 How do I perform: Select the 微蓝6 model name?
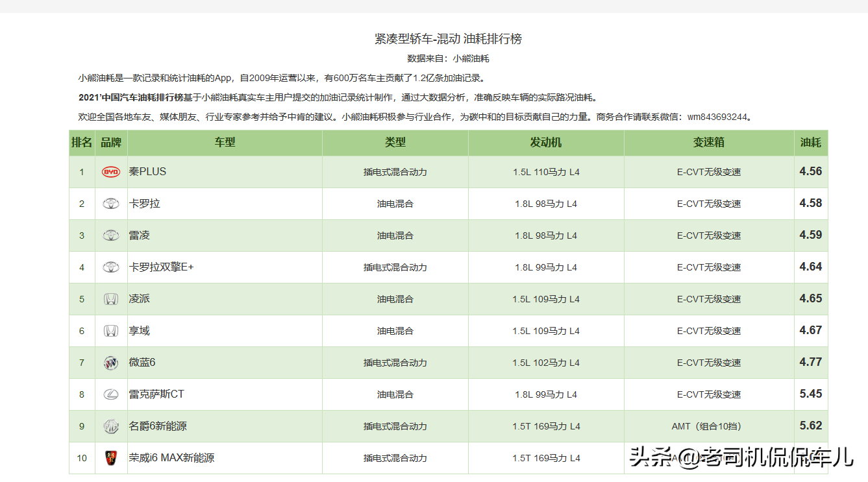[142, 363]
